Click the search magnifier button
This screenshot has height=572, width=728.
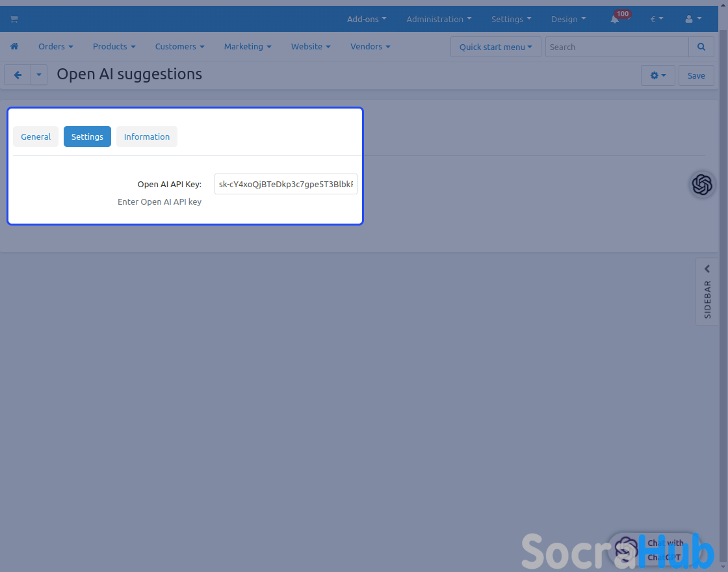[x=701, y=47]
